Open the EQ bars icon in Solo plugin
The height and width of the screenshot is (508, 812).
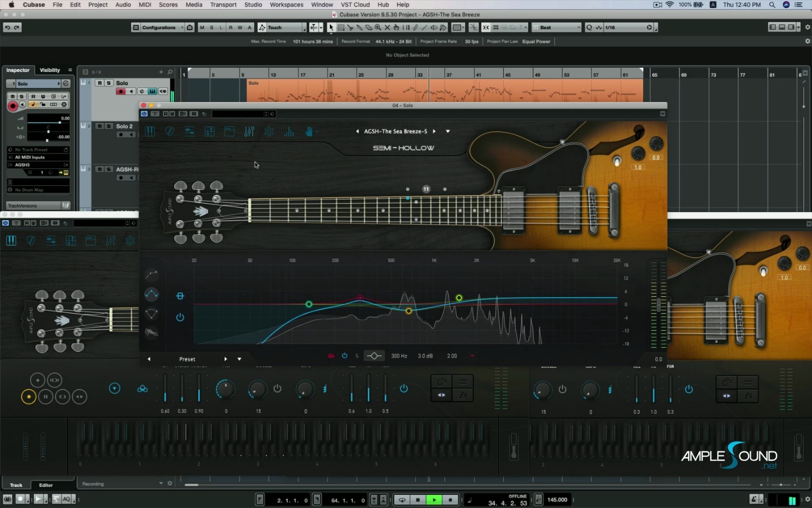(x=289, y=132)
